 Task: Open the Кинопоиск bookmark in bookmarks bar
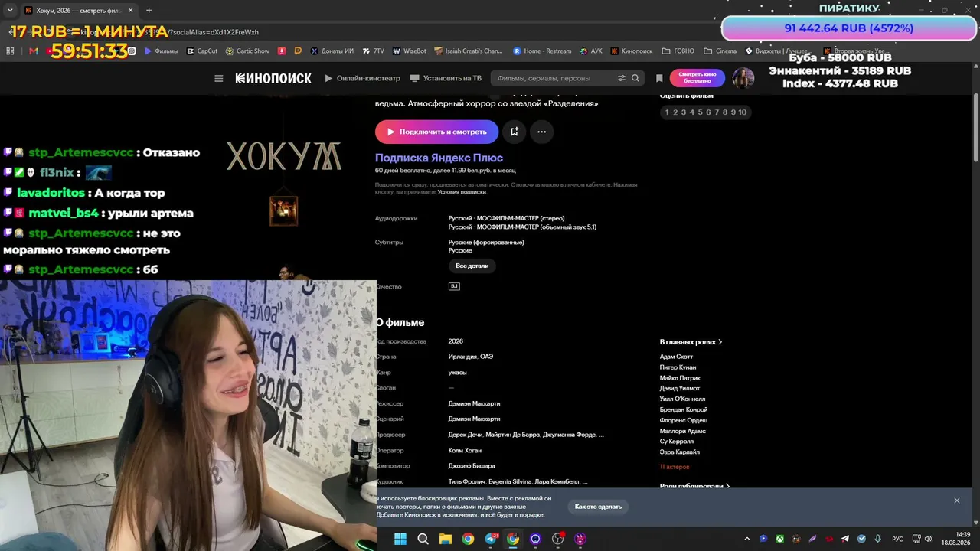pyautogui.click(x=631, y=51)
